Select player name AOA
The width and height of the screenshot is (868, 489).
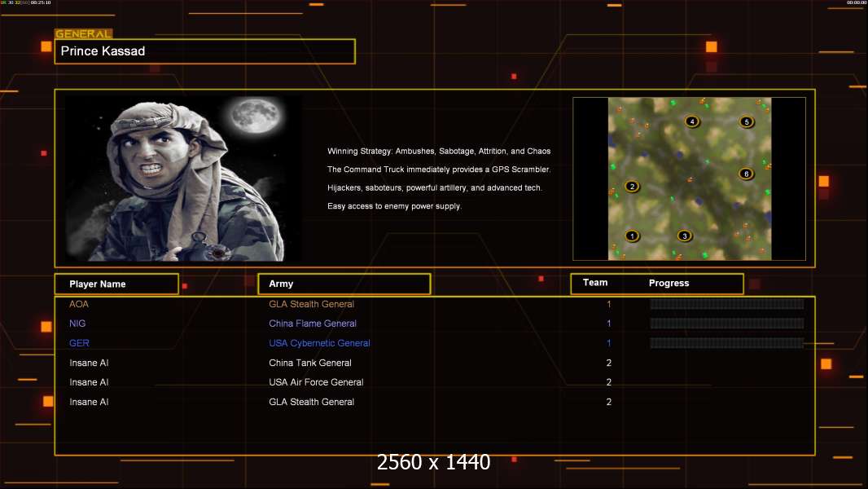coord(79,304)
